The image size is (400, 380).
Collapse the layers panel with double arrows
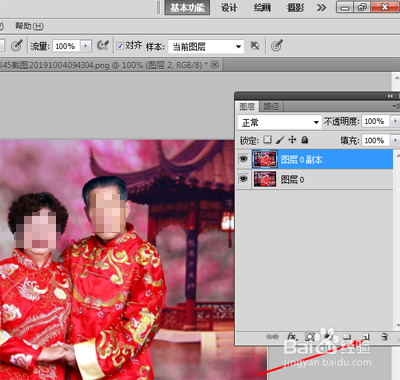click(x=390, y=96)
